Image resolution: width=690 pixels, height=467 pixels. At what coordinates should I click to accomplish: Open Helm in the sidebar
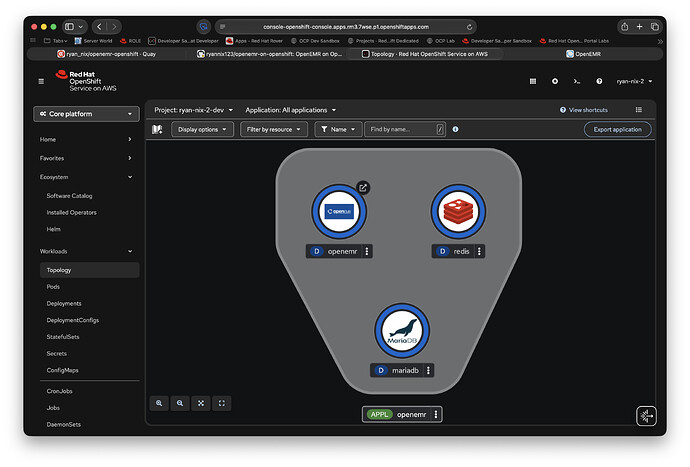point(54,229)
